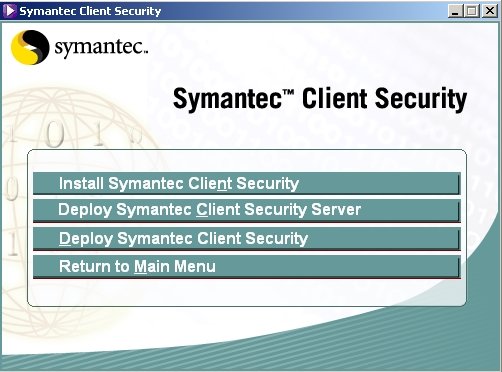Maximize the Symantec Client Security window

click(472, 11)
